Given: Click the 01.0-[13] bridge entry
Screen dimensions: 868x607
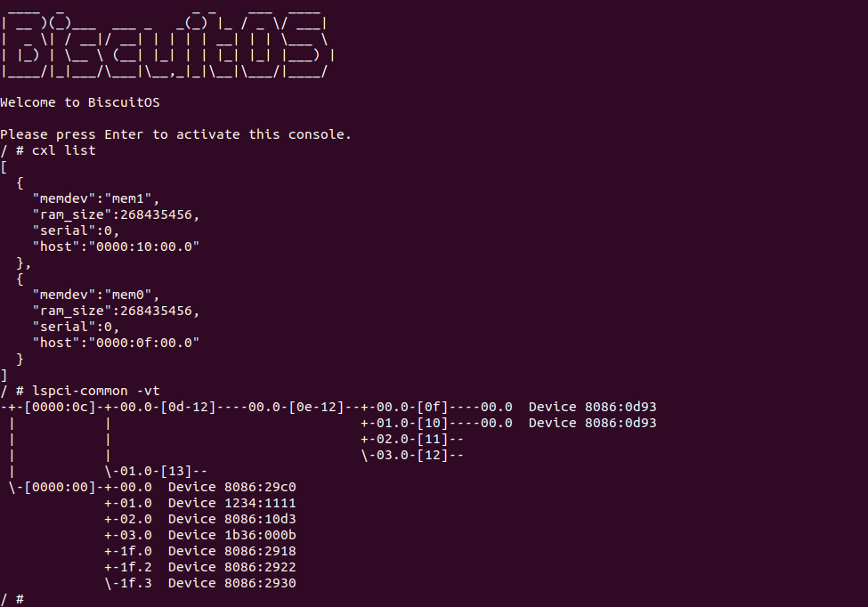Looking at the screenshot, I should click(x=160, y=471).
